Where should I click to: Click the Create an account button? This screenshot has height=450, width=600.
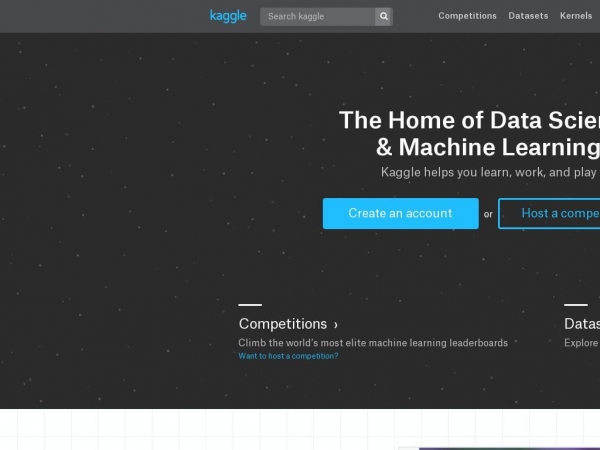[401, 214]
